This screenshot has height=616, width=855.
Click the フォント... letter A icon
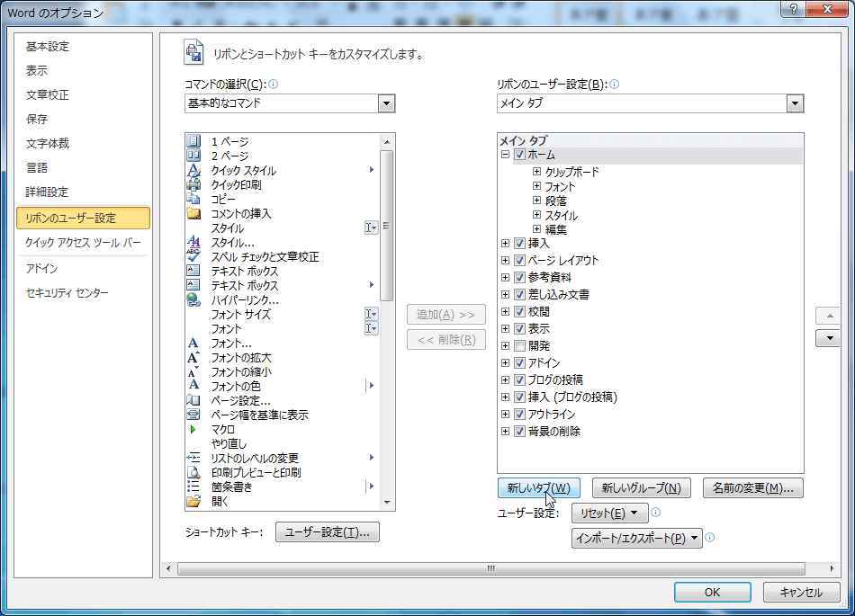tap(193, 344)
